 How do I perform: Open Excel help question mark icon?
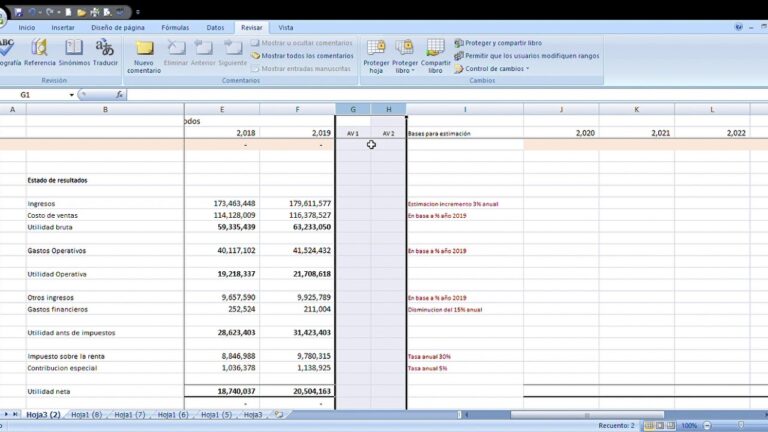point(739,27)
